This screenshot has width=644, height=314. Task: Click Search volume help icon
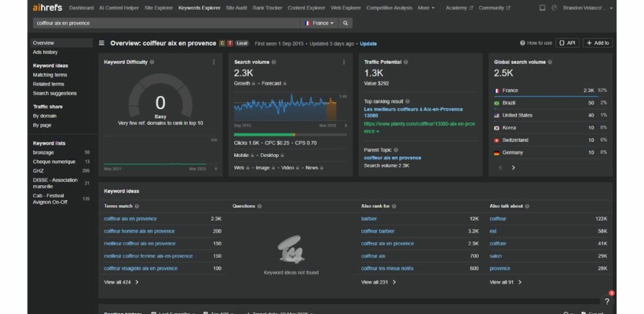(x=274, y=62)
